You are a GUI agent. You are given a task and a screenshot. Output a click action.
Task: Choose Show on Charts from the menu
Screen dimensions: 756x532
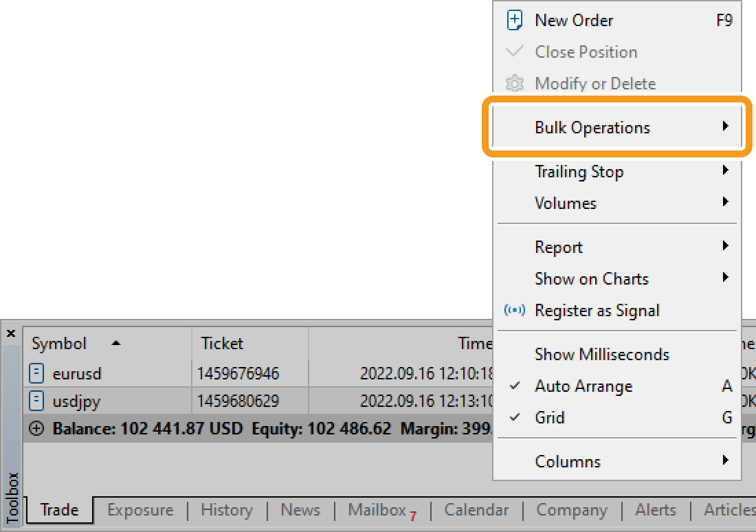(x=592, y=278)
